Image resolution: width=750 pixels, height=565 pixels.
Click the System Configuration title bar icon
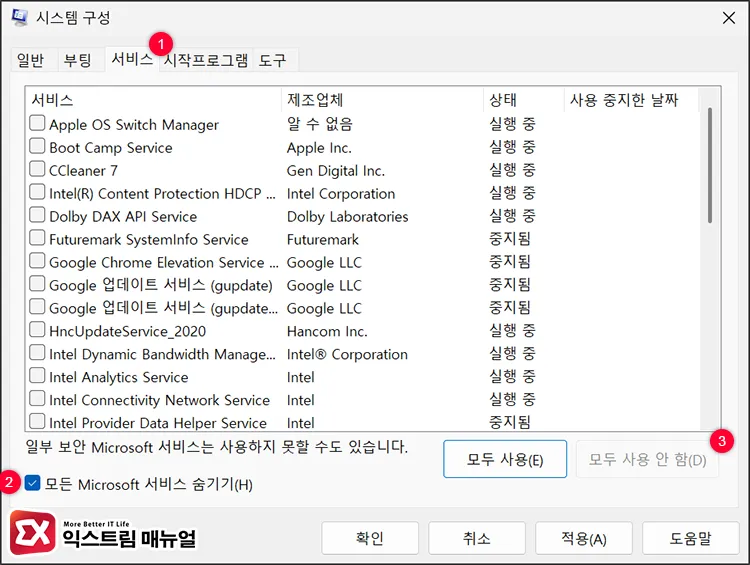20,17
